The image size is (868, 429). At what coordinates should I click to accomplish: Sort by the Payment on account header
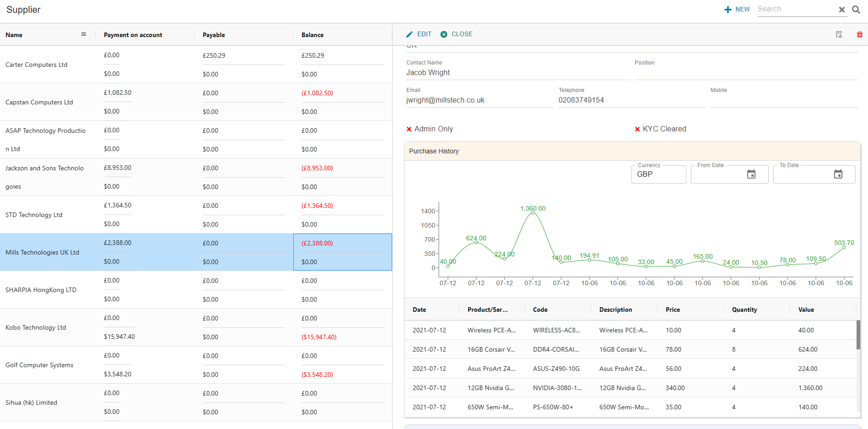tap(133, 35)
